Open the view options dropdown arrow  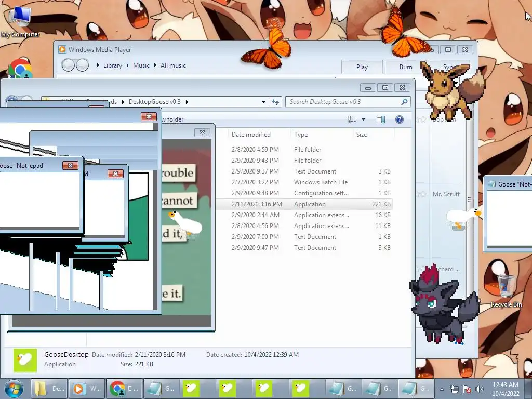(363, 119)
